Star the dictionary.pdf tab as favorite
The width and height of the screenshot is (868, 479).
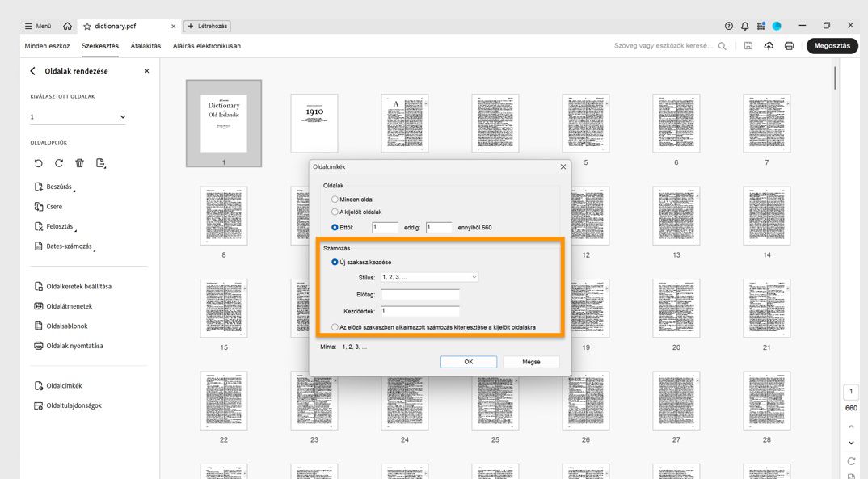pyautogui.click(x=87, y=26)
